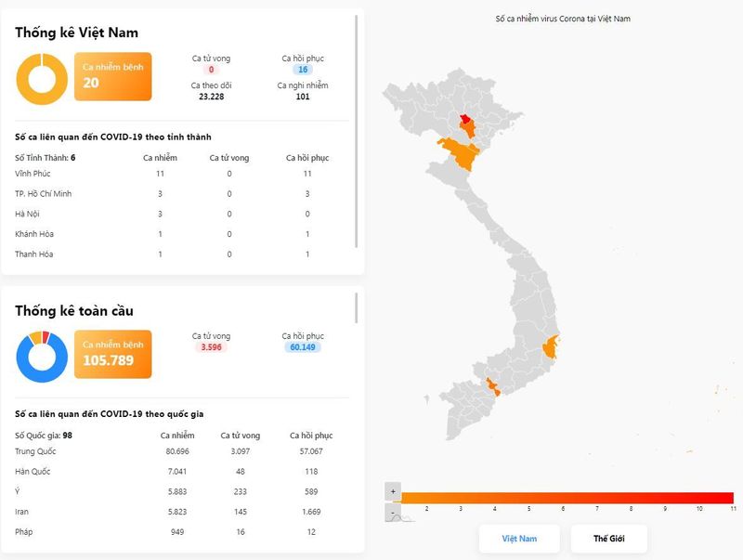Click the map zoom in (+) button

394,490
